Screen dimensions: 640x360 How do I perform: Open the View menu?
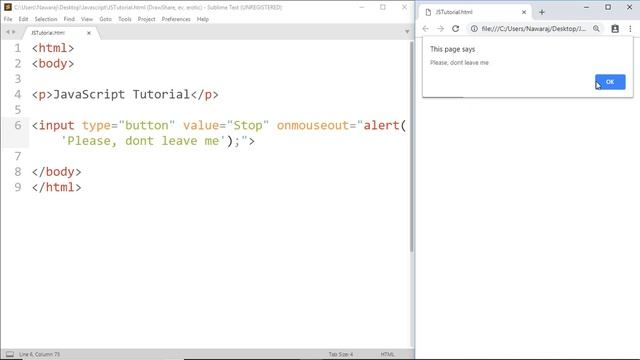[87, 19]
